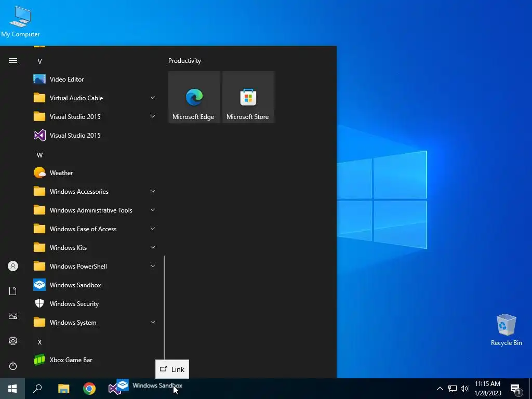This screenshot has height=399, width=532.
Task: Click the Virtual Audio Cable folder icon
Action: pyautogui.click(x=39, y=98)
